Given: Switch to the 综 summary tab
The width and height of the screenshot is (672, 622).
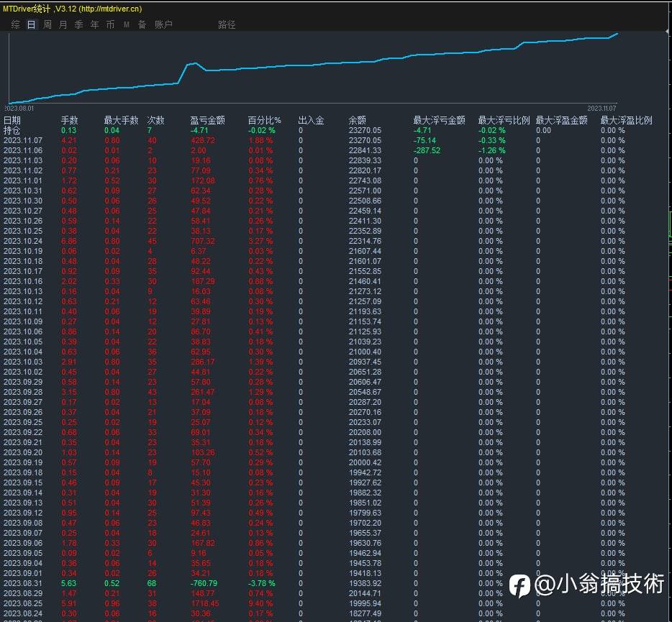Looking at the screenshot, I should click(x=16, y=24).
